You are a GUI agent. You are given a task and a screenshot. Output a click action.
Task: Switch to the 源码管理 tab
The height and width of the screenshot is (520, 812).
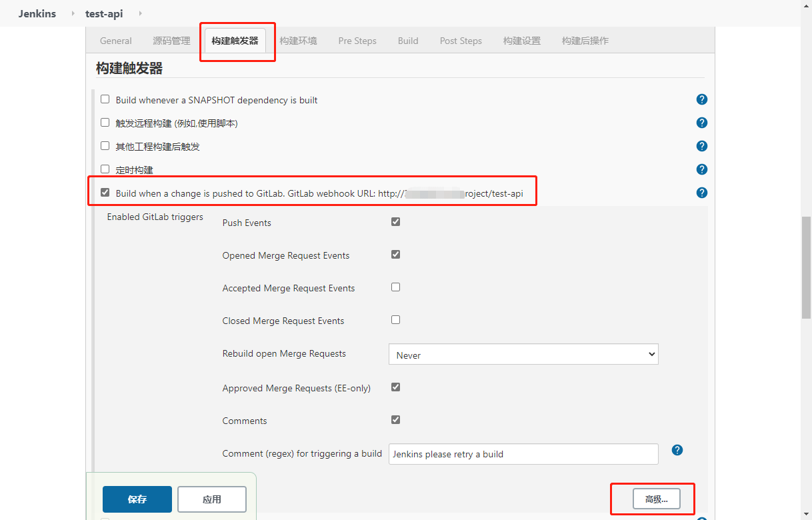click(171, 41)
